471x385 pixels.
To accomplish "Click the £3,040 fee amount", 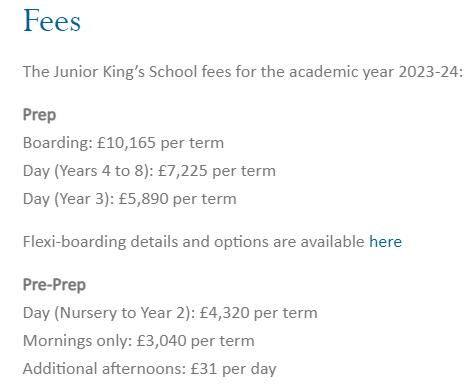I will (162, 341).
